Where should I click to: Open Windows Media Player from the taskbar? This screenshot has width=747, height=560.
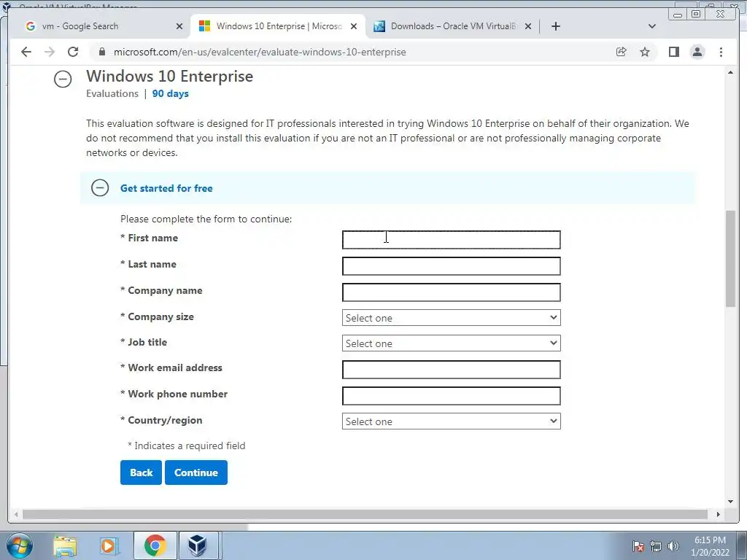[x=108, y=545]
